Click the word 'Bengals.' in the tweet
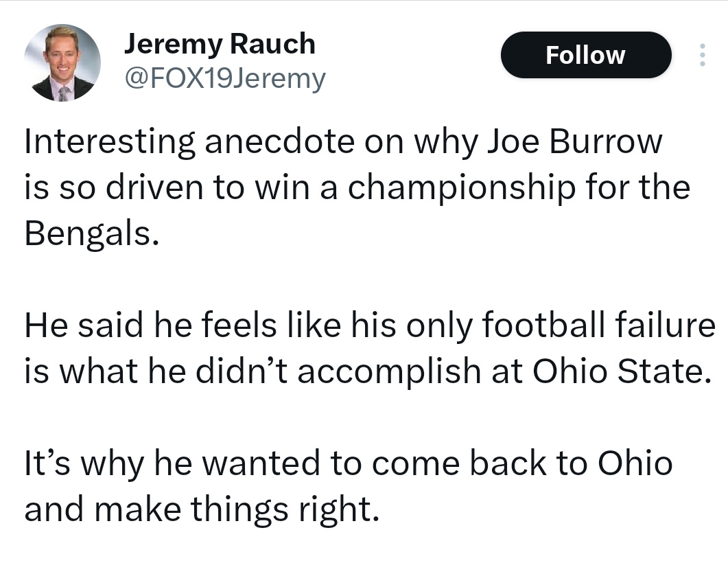Viewport: 728px width, 563px height. coord(91,233)
